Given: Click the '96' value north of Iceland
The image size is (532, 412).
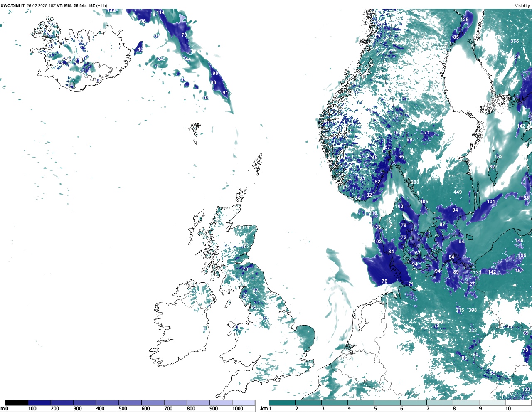Looking at the screenshot, I should [x=143, y=21].
